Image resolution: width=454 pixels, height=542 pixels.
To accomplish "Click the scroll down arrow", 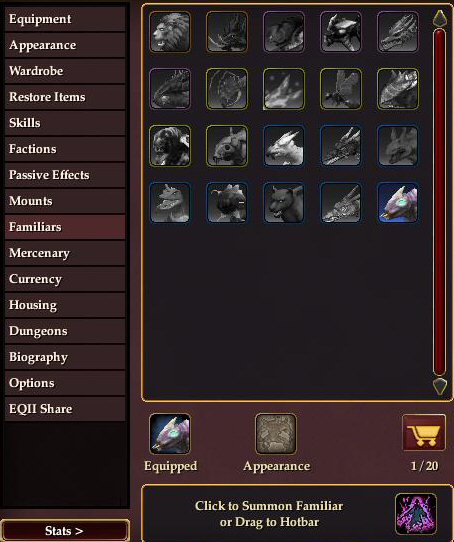I will tap(440, 386).
